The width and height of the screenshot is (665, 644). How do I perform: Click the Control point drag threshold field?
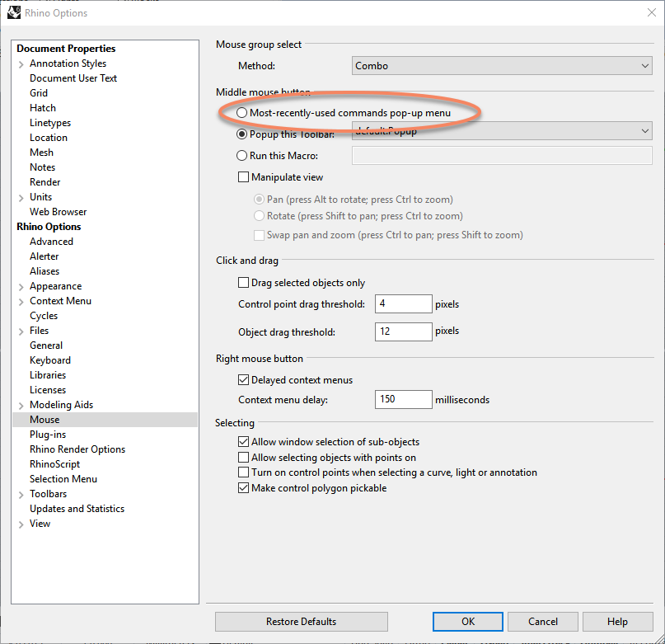[x=403, y=304]
